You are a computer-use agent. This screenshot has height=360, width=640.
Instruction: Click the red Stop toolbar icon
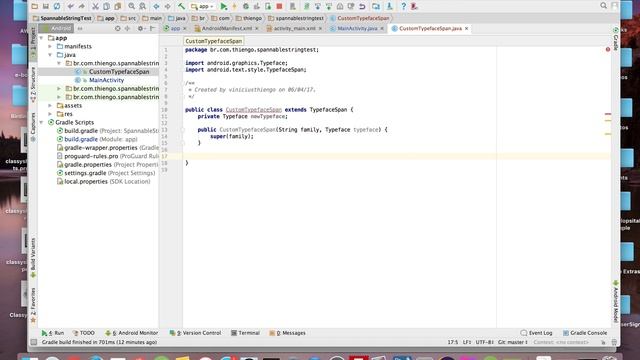pyautogui.click(x=280, y=6)
